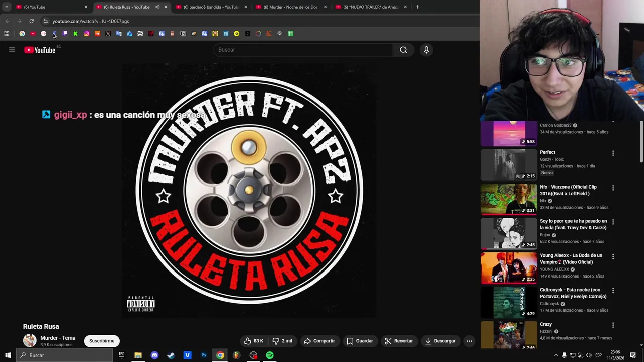Screen dimensions: 644x362
Task: Click the address bar URL
Action: pyautogui.click(x=91, y=21)
